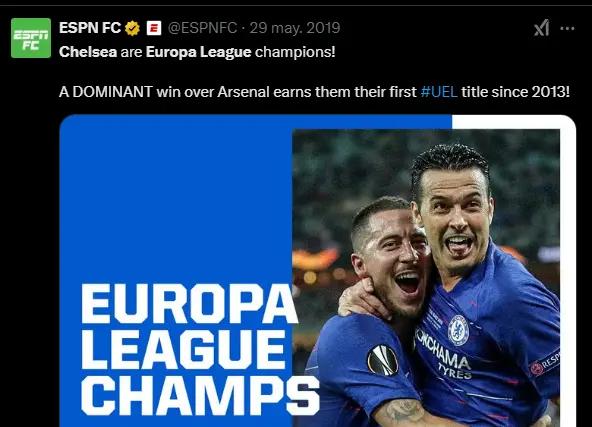Click the bold Europa League text
592x427 pixels.
click(199, 52)
